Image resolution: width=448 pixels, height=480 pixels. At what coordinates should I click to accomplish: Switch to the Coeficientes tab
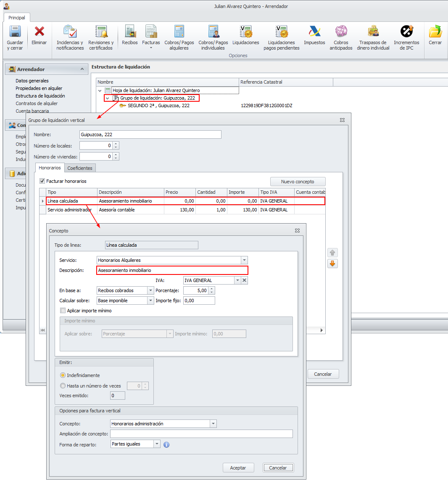pos(80,168)
